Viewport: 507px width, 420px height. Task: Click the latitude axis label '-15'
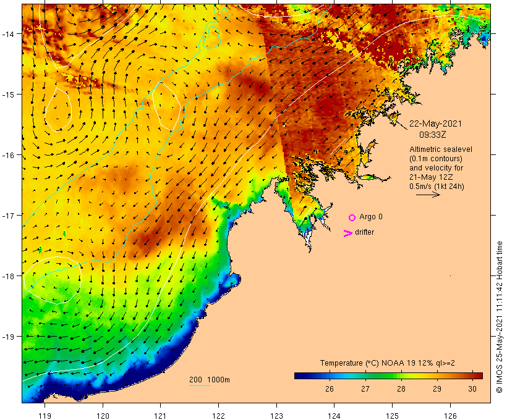[x=8, y=94]
